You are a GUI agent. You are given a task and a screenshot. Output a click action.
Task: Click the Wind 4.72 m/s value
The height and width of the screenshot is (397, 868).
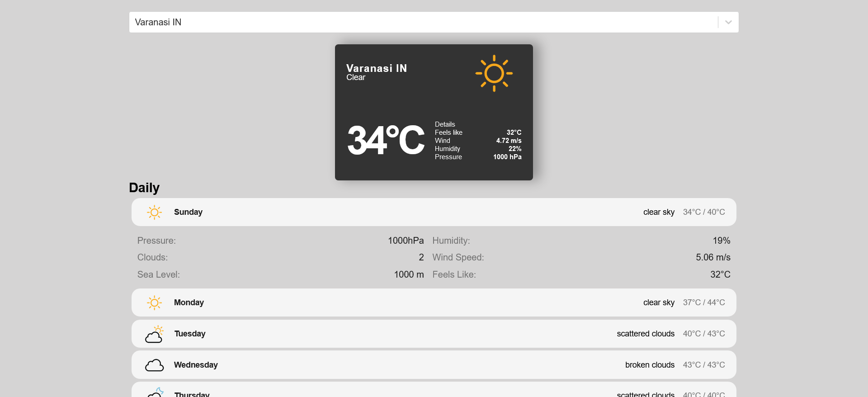509,141
